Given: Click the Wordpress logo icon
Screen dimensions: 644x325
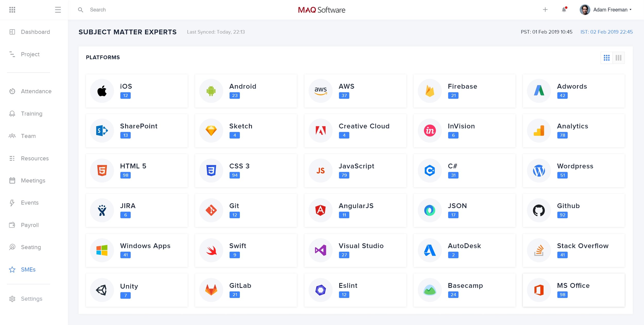Looking at the screenshot, I should point(539,170).
